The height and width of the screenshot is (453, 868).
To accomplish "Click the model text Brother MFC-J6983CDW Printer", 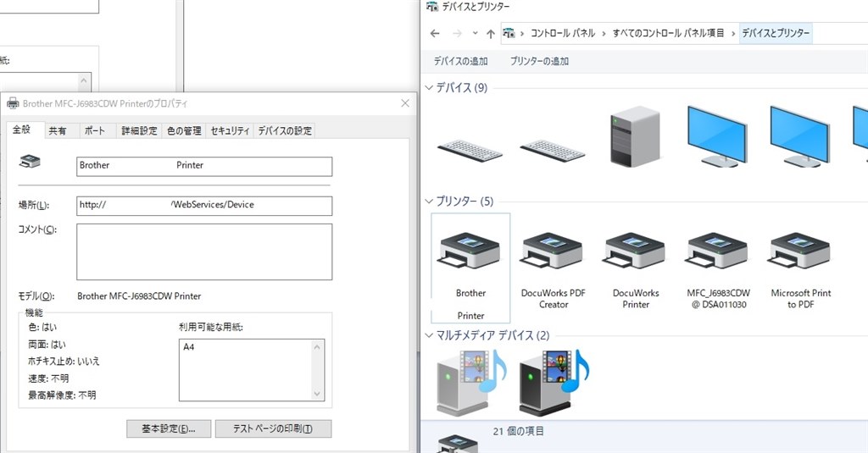I will click(x=139, y=296).
